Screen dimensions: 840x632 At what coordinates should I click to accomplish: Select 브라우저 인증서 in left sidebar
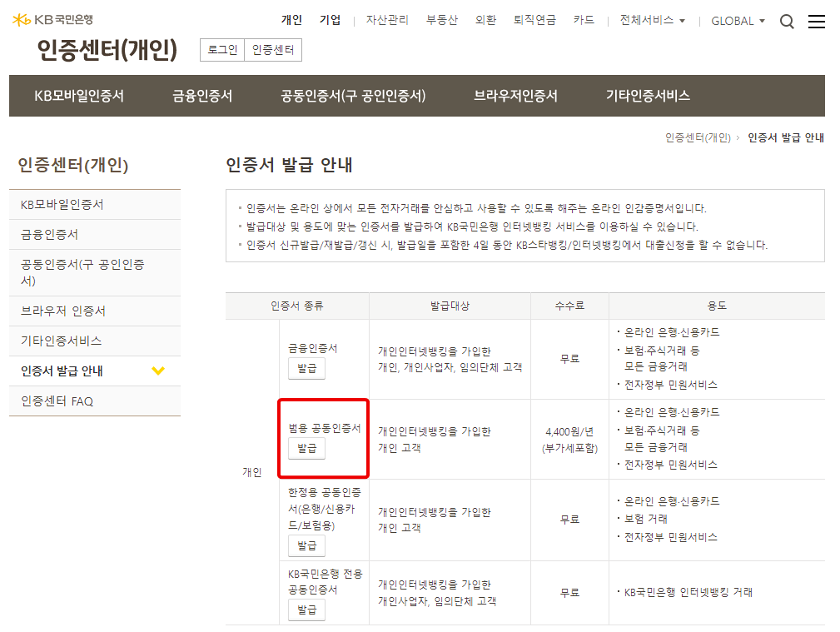(x=95, y=311)
